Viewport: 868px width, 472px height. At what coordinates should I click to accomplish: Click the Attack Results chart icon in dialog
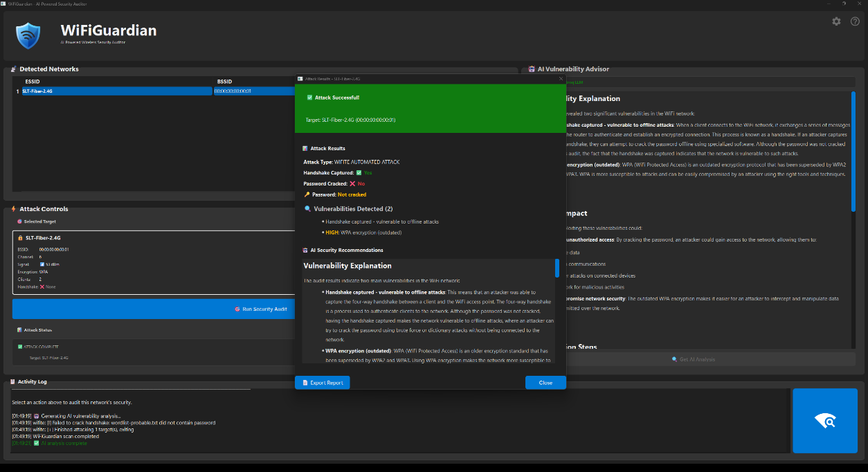pyautogui.click(x=305, y=148)
